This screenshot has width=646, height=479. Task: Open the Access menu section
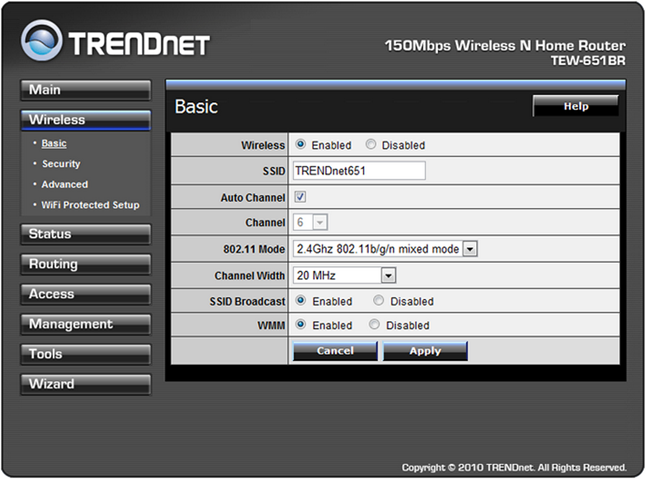(x=86, y=294)
